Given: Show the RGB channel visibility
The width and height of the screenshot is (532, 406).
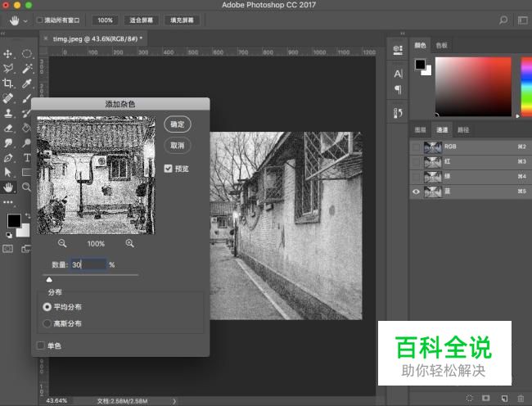Looking at the screenshot, I should (x=417, y=147).
